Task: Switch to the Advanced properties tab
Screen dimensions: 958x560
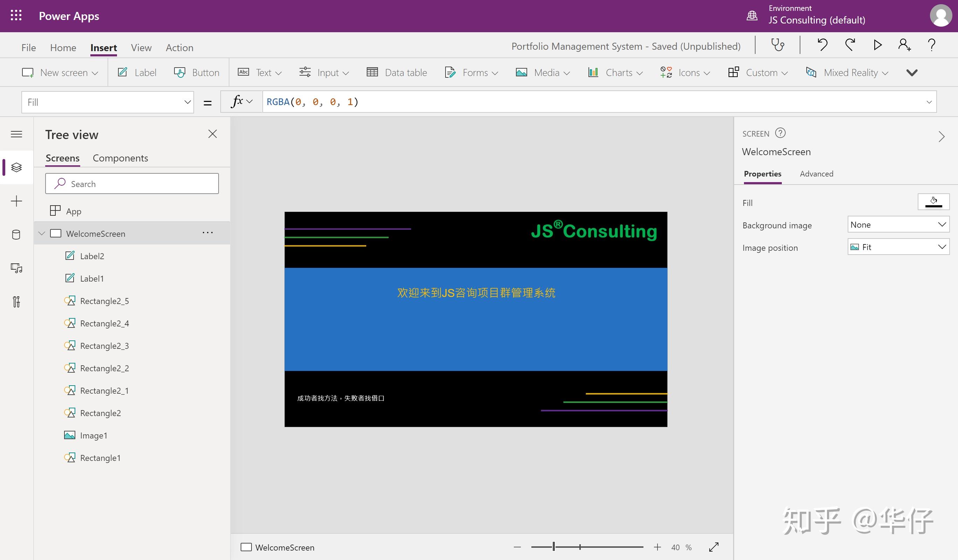Action: (x=816, y=174)
